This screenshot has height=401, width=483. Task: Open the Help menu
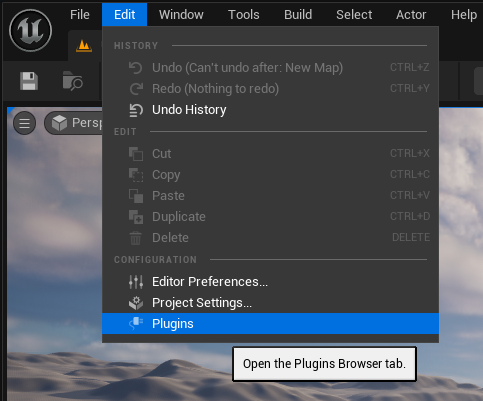point(464,15)
